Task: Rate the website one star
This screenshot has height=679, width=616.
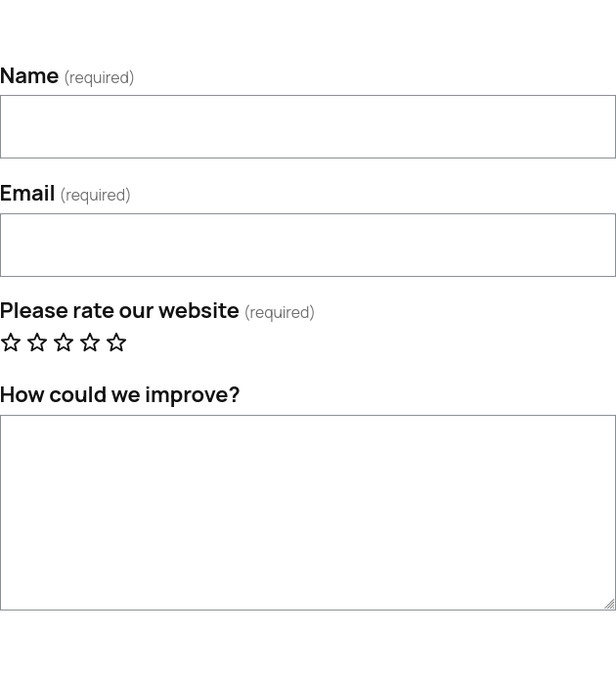Action: tap(11, 342)
